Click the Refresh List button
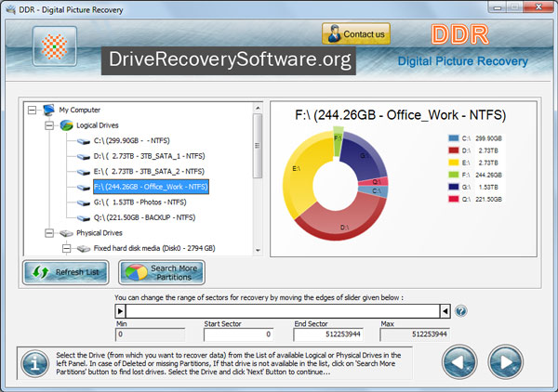 [66, 272]
